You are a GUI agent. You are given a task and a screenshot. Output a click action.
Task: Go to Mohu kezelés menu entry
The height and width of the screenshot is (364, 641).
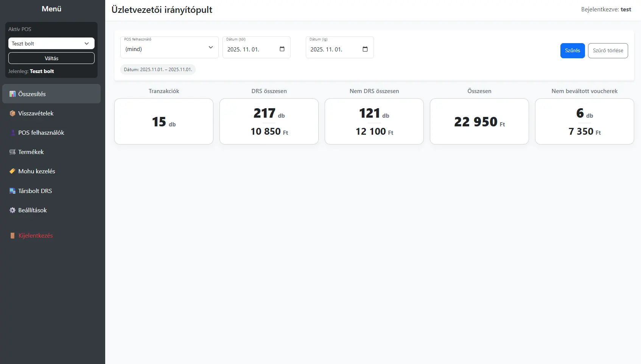pyautogui.click(x=37, y=171)
